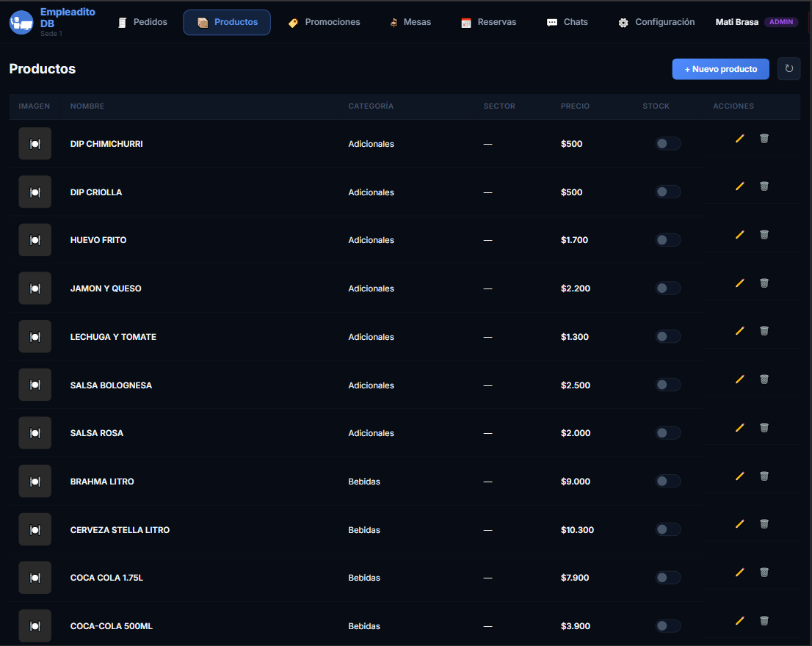The image size is (812, 646).
Task: Click the pencil edit icon for DIP CHIMICHURRI
Action: pos(739,139)
